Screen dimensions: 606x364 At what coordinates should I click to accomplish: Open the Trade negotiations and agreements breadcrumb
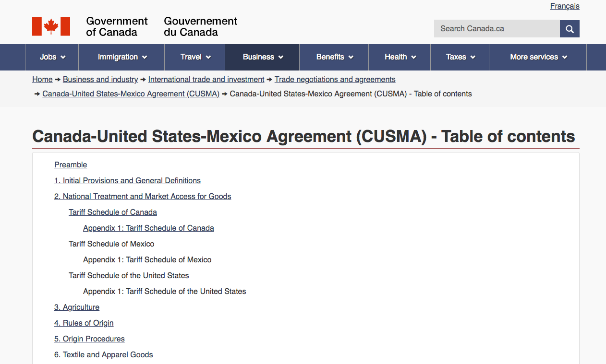coord(335,79)
